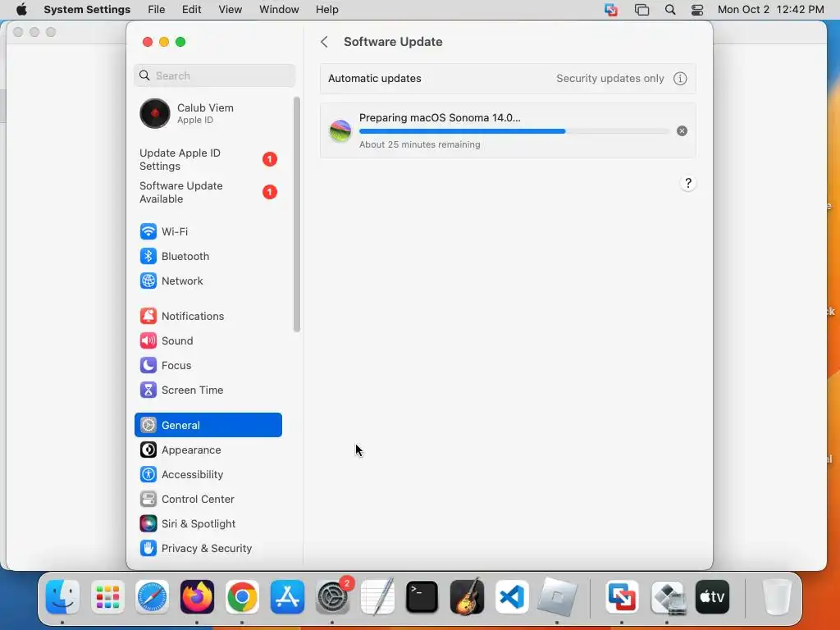Open Privacy & Security settings

pos(208,549)
